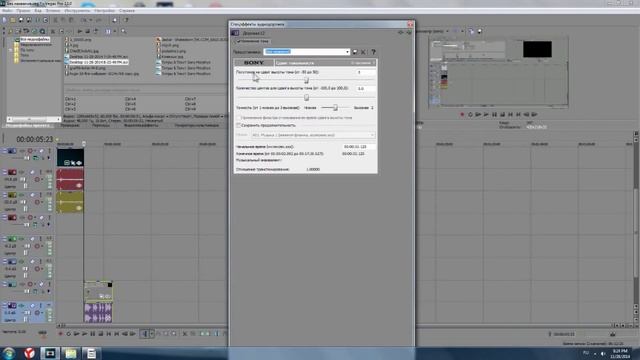Click the new project toolbar icon
Viewport: 640px width, 360px height.
pyautogui.click(x=4, y=20)
